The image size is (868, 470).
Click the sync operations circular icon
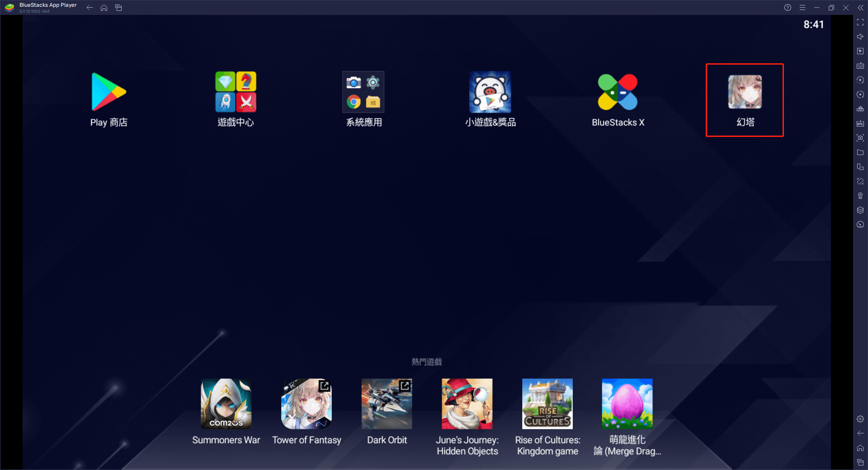pyautogui.click(x=860, y=94)
